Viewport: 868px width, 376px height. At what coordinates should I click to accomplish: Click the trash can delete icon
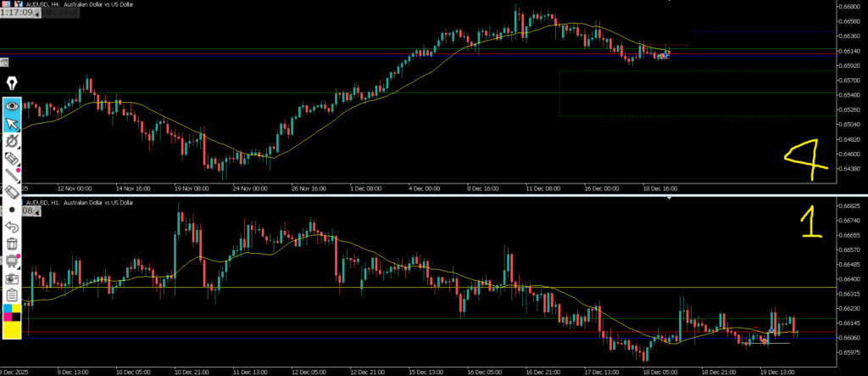pyautogui.click(x=12, y=244)
